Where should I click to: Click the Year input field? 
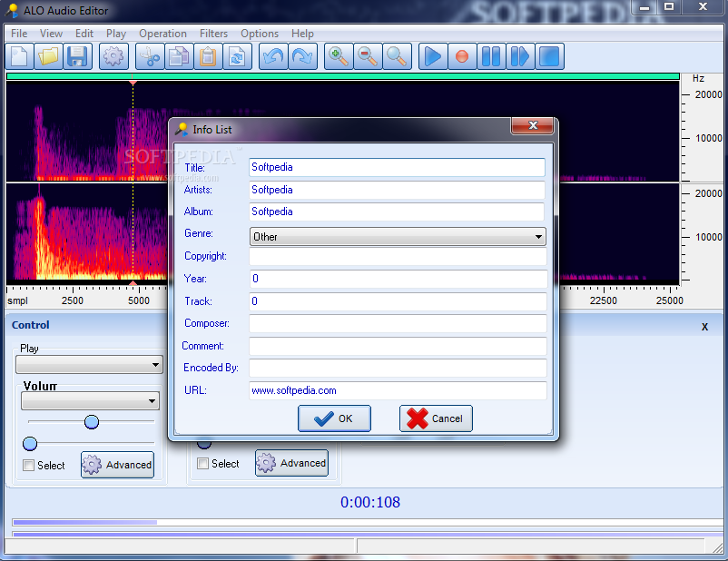pyautogui.click(x=398, y=279)
